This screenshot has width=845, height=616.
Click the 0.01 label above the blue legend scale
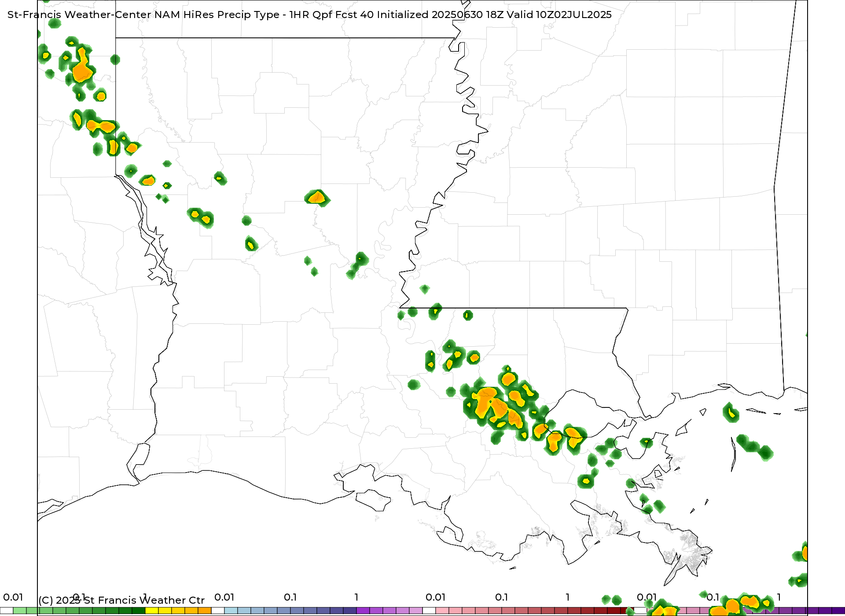[x=224, y=597]
